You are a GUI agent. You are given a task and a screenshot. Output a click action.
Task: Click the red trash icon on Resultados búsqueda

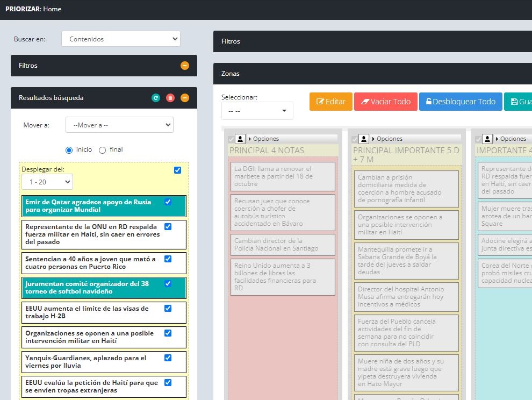pos(170,98)
